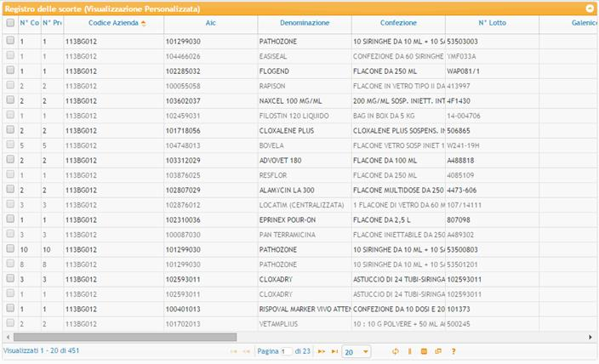The height and width of the screenshot is (364, 599).
Task: Click lot number A488818
Action: (x=460, y=161)
